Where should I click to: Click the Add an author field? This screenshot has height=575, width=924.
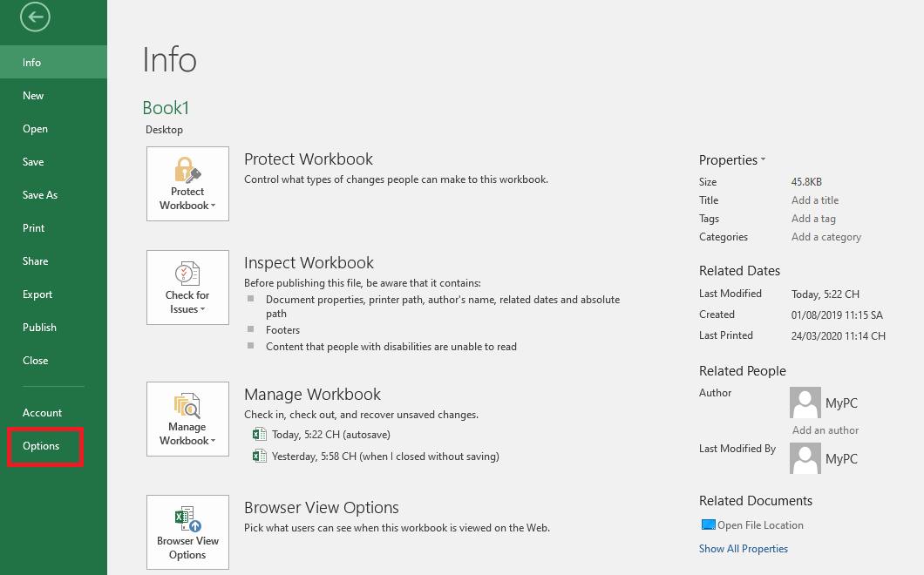(825, 430)
